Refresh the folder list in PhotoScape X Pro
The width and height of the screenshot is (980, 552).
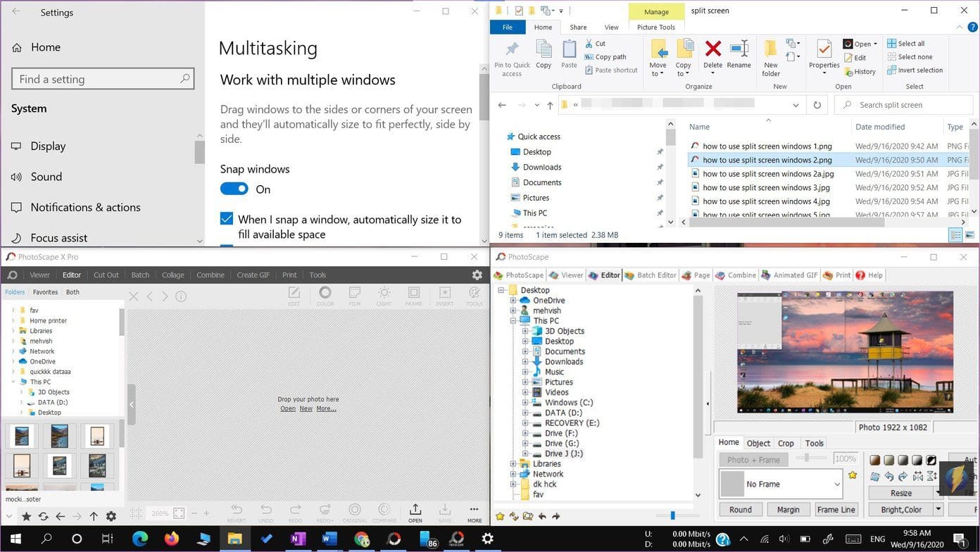tap(43, 517)
